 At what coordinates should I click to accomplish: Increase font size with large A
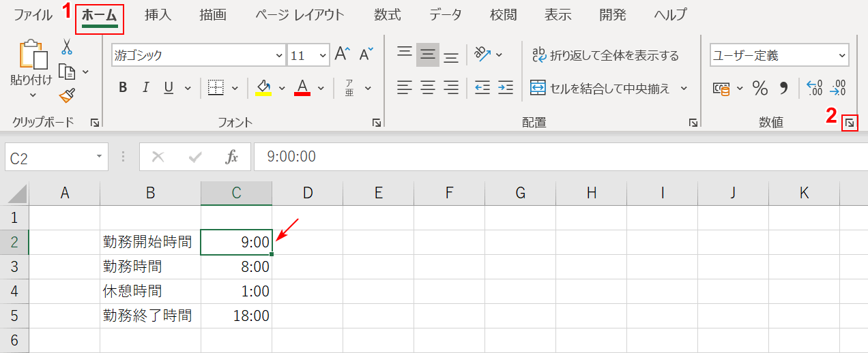343,55
